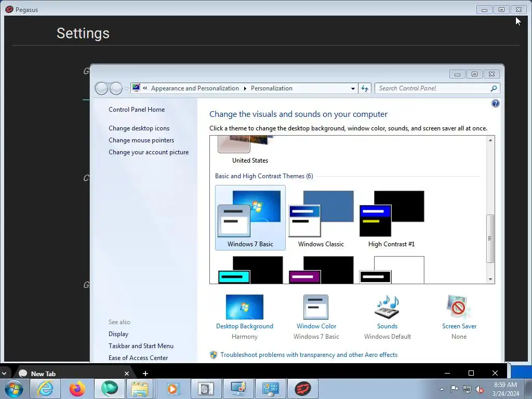Open the browser tab list dropdown
The width and height of the screenshot is (532, 399).
4,374
